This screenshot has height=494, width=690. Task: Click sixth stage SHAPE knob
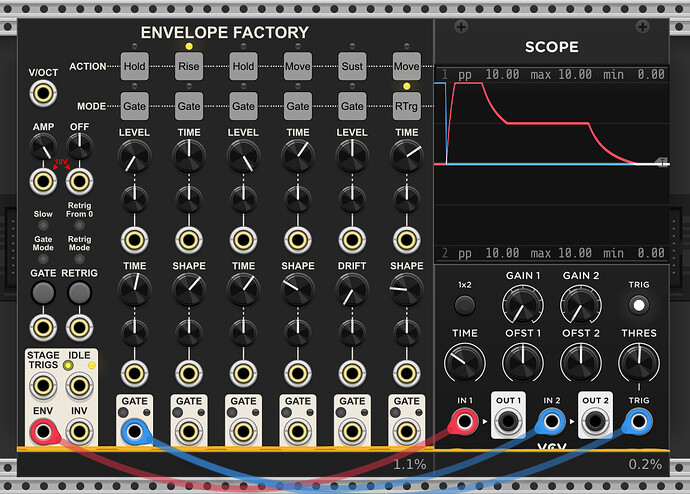coord(406,290)
